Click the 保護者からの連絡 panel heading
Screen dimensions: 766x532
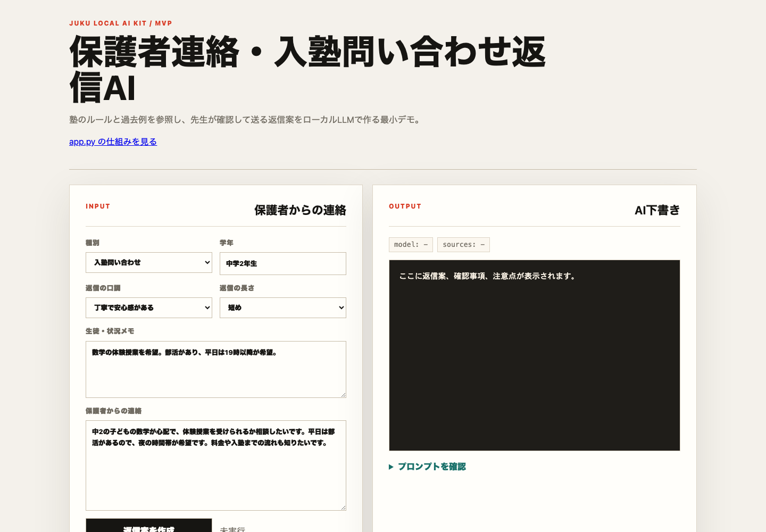300,210
